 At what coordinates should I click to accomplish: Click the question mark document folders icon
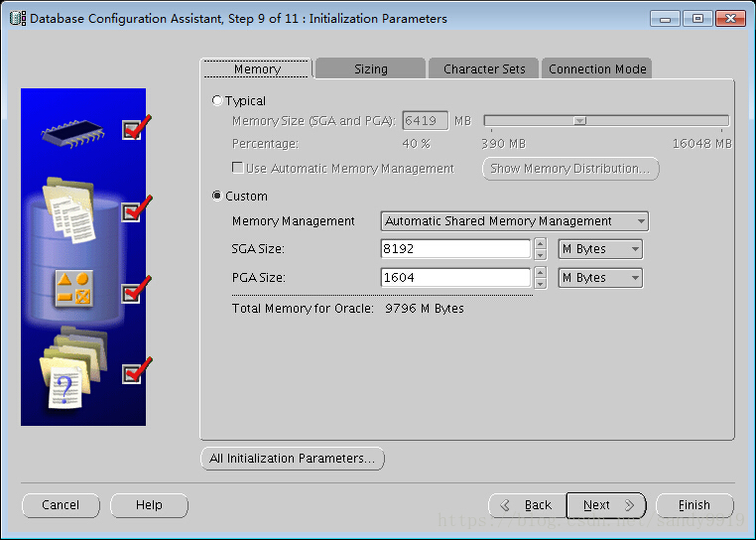coord(73,367)
